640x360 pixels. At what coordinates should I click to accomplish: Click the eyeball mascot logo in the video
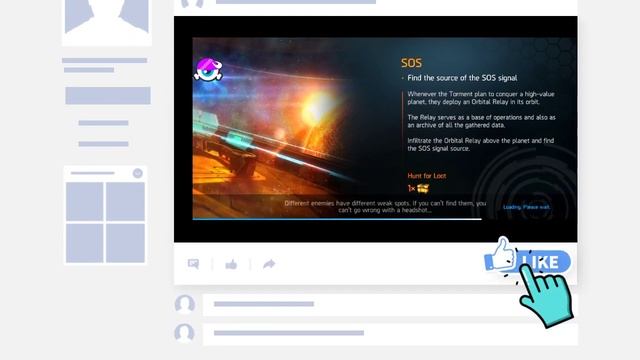click(208, 69)
